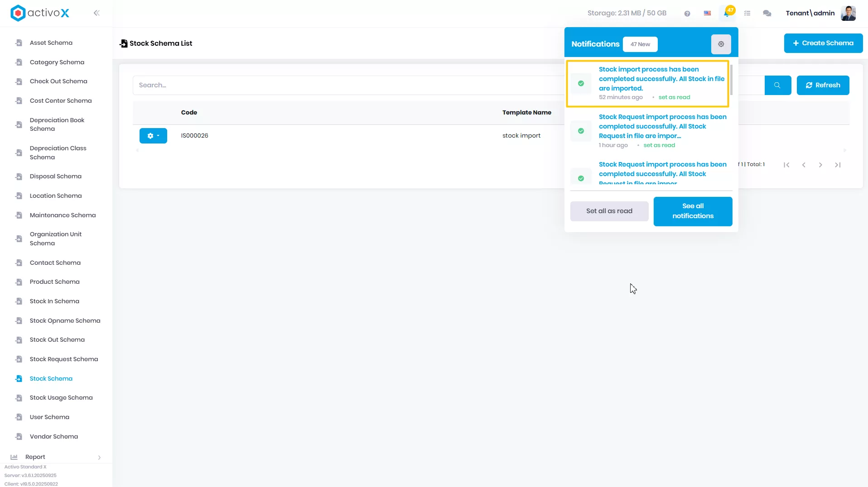Click the Stock Schema List page icon
The height and width of the screenshot is (487, 868).
(124, 43)
